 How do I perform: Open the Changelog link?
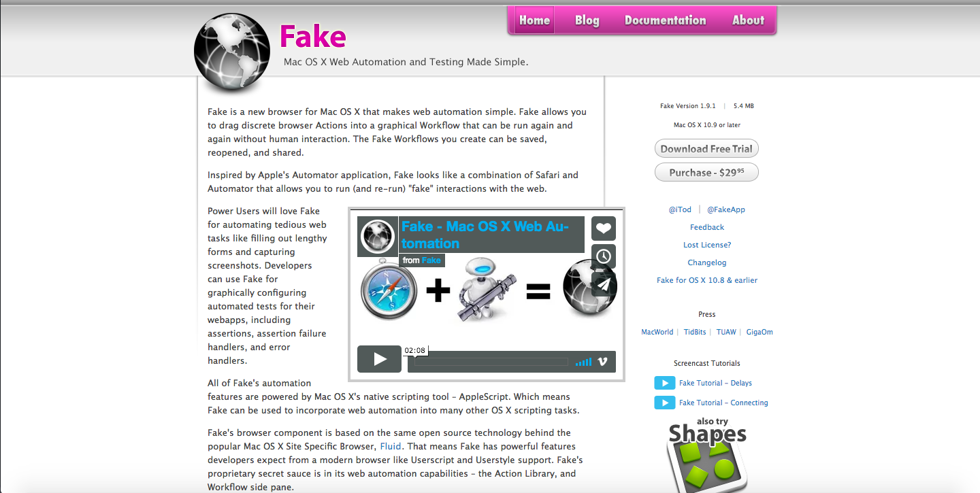pos(707,262)
